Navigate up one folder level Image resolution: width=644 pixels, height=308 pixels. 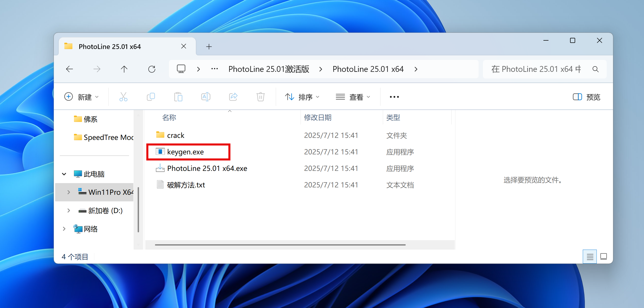tap(124, 69)
